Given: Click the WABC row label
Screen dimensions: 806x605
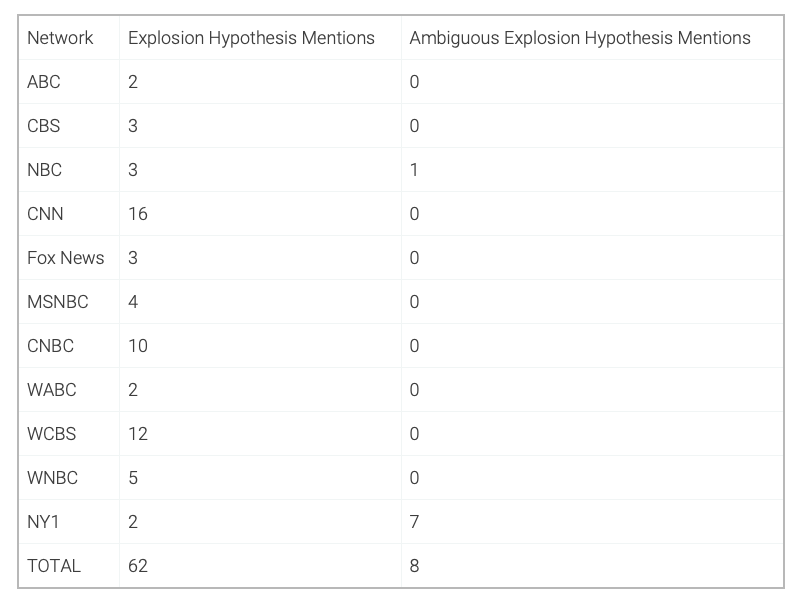Looking at the screenshot, I should pos(52,390).
